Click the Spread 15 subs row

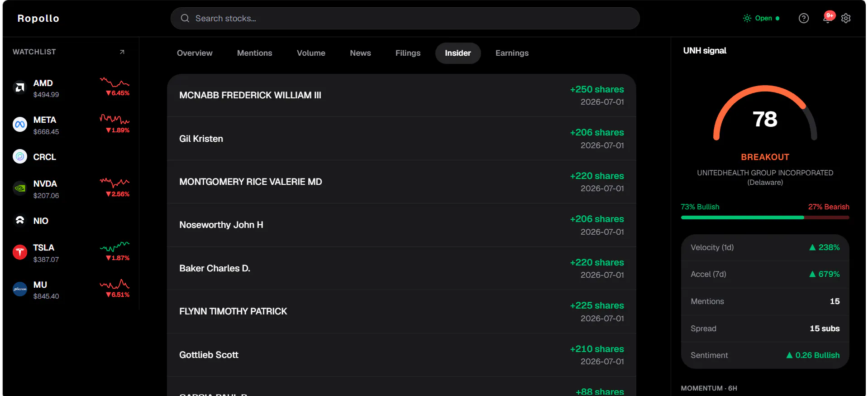tap(765, 328)
